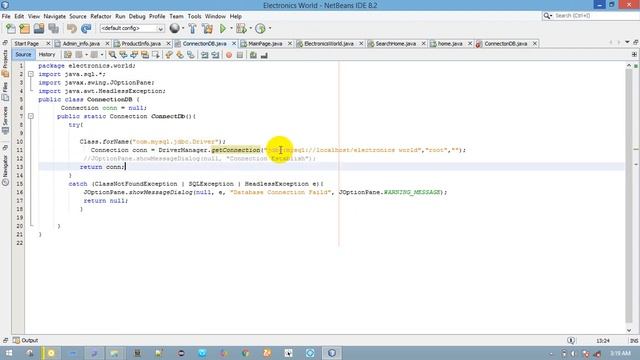This screenshot has width=640, height=360.
Task: Click the New File toolbar icon
Action: coord(11,29)
